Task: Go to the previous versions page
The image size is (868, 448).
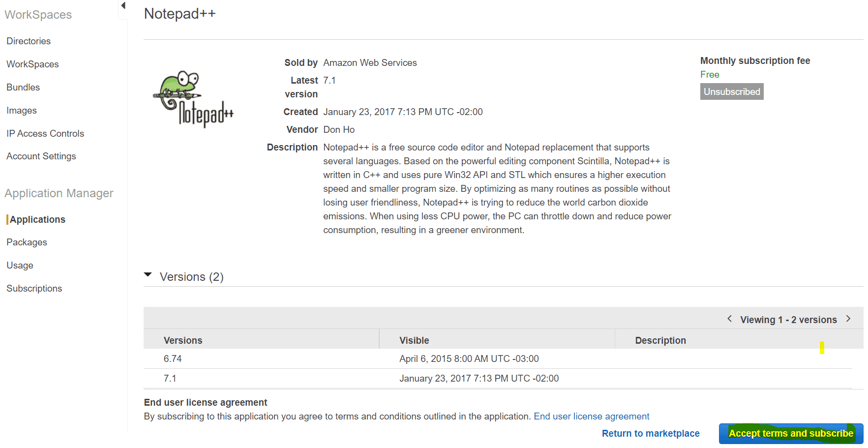Action: click(729, 319)
